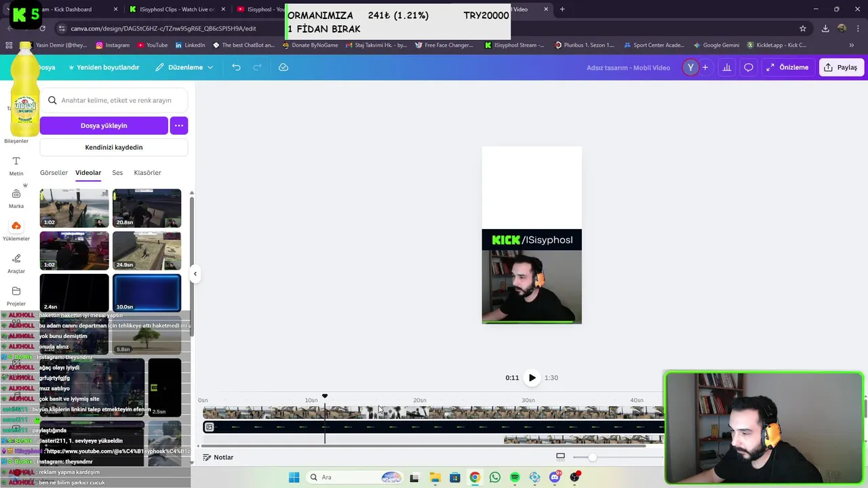Open Spotify from the taskbar
The image size is (868, 488).
click(515, 477)
